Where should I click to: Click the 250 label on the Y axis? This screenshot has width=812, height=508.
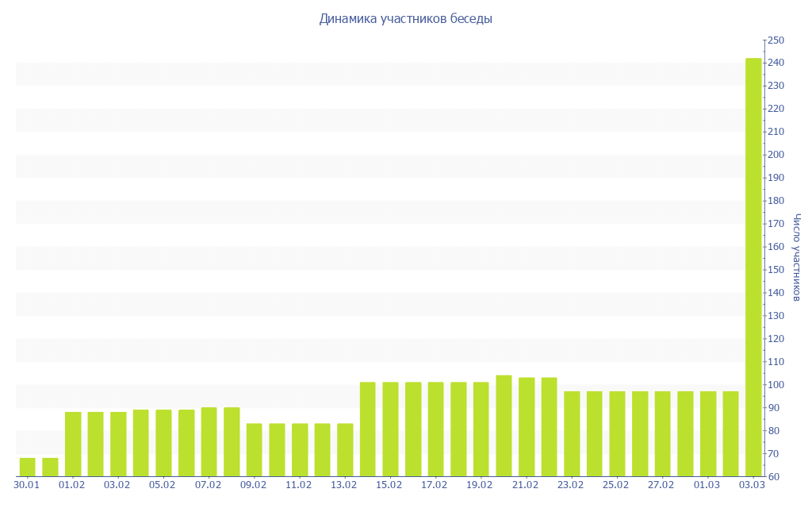tap(776, 40)
